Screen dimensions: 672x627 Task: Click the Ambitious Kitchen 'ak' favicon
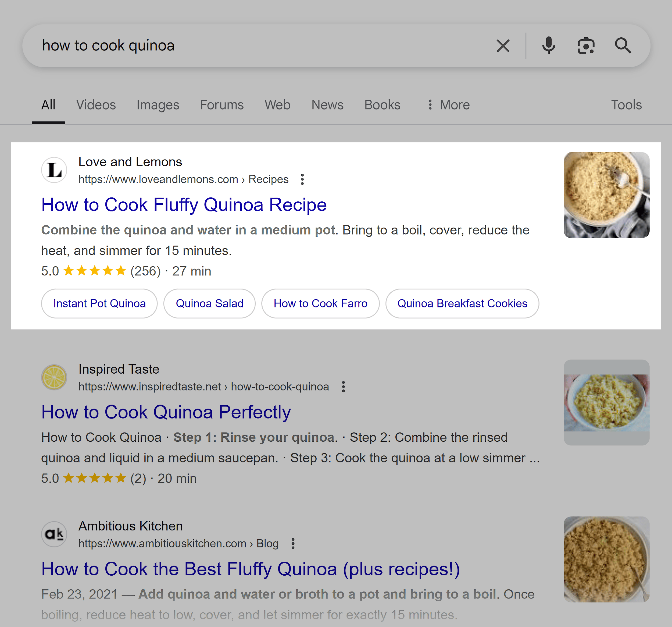pyautogui.click(x=54, y=534)
